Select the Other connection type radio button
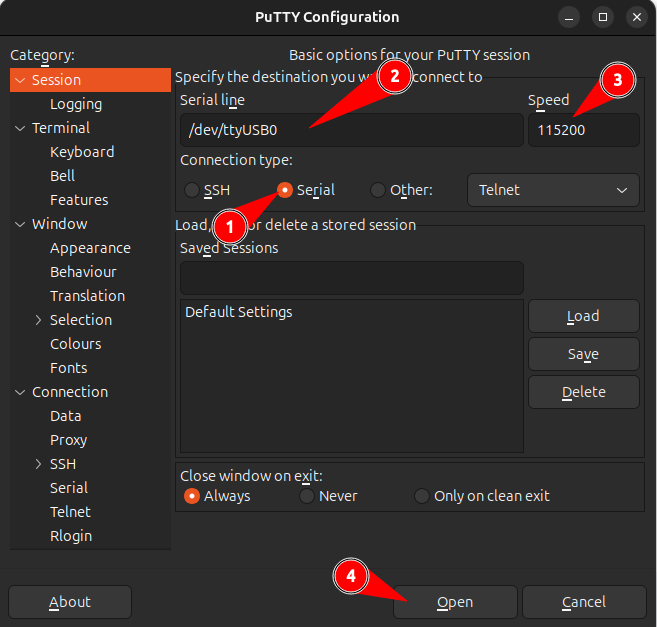 378,190
